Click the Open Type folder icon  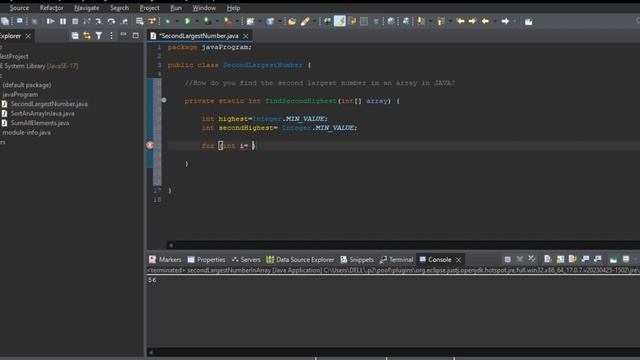292,21
